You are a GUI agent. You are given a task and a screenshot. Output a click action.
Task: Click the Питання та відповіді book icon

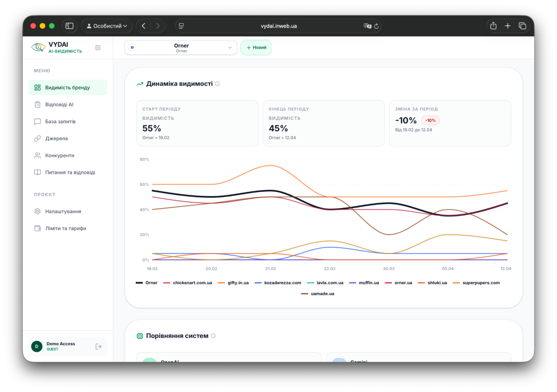point(37,172)
